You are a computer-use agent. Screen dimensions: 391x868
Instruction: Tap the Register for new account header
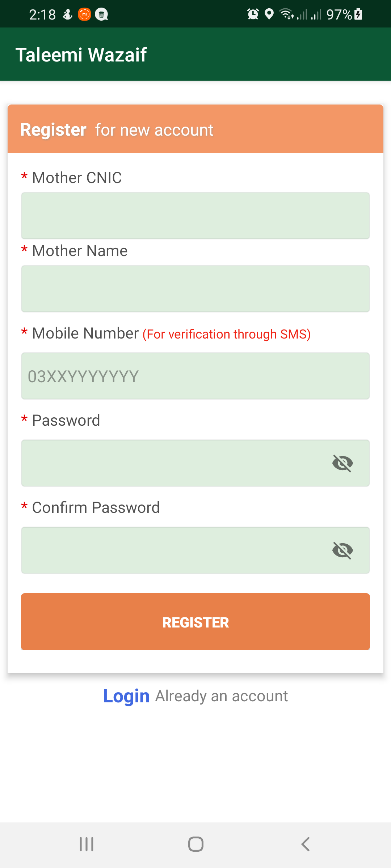117,130
